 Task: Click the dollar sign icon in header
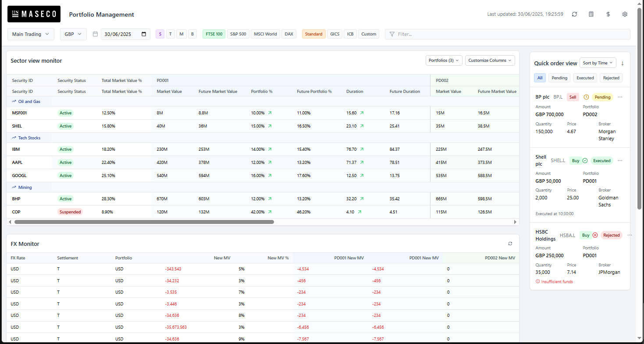click(608, 14)
